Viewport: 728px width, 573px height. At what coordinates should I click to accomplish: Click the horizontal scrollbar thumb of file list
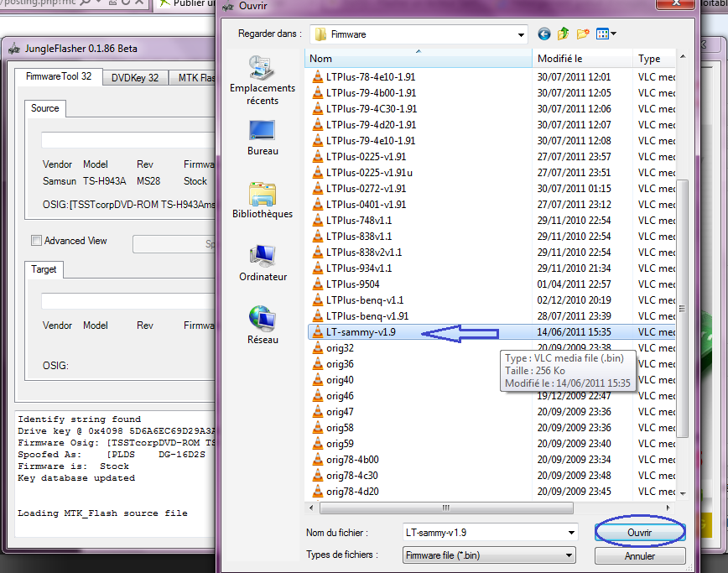(x=446, y=508)
